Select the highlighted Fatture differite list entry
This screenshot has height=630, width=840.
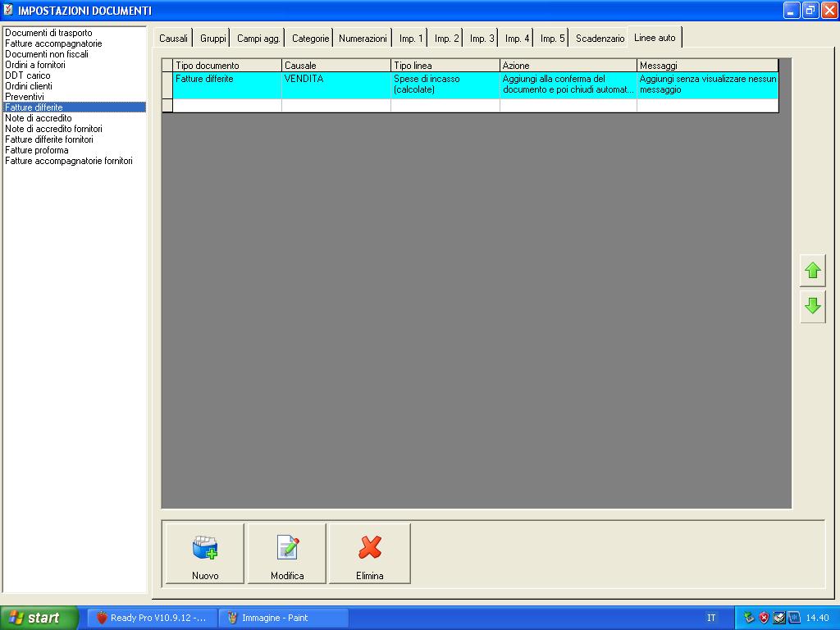75,107
